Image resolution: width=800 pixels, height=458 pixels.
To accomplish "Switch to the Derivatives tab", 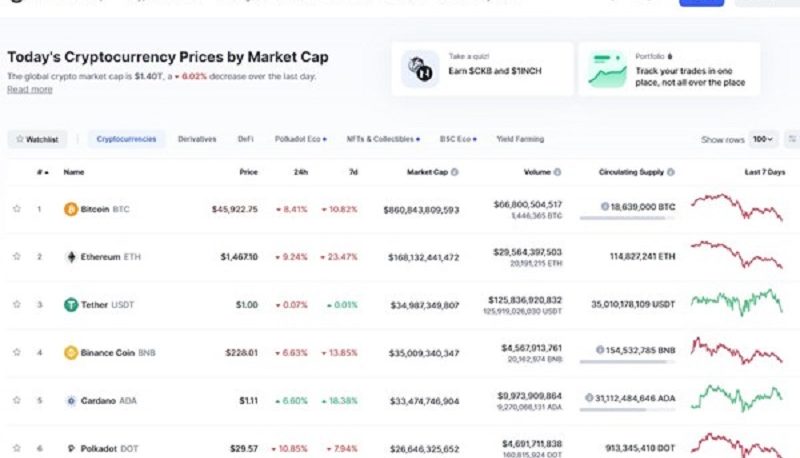I will click(197, 139).
